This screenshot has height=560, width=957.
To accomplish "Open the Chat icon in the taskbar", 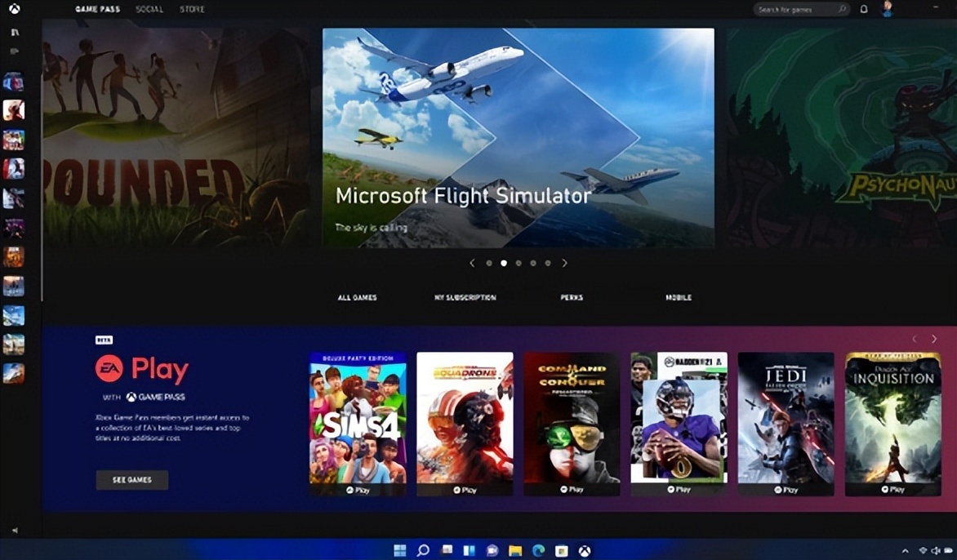I will pos(492,551).
